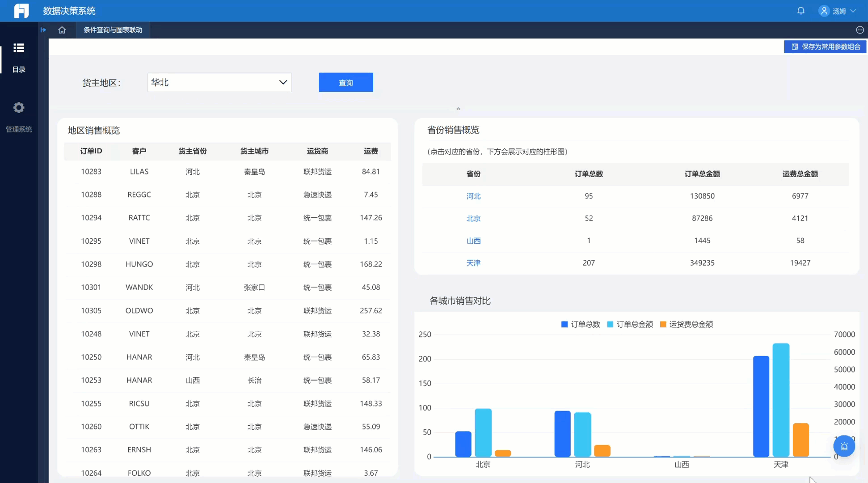Toggle the 订单总数 legend item
This screenshot has height=483, width=868.
click(580, 324)
